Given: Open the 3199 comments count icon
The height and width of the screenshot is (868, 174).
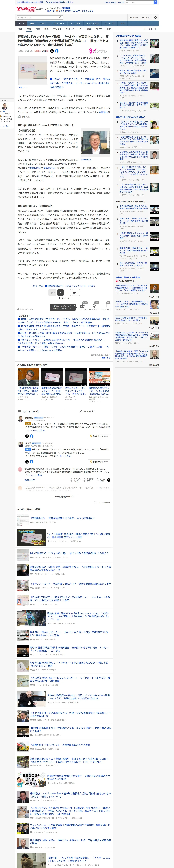Looking at the screenshot, I should 38,51.
